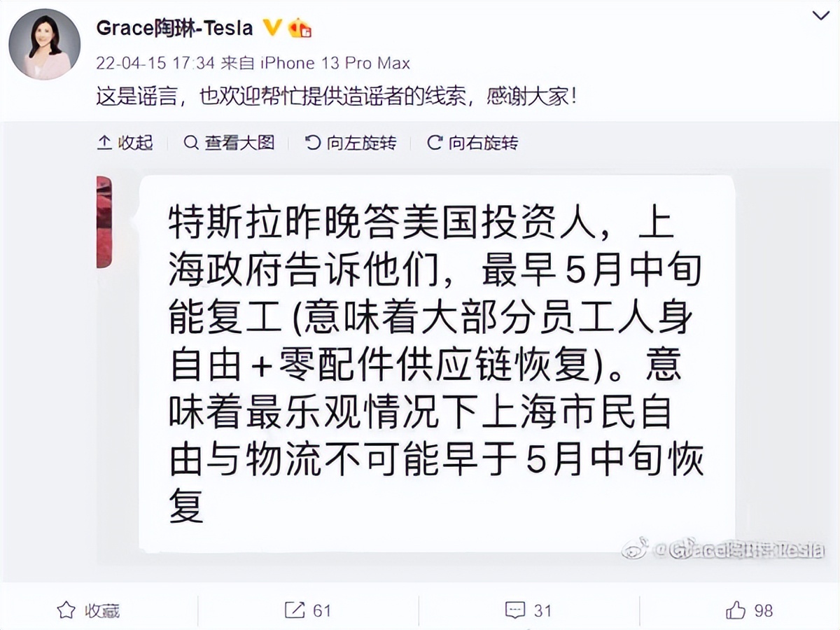Open the Grace陶琳-Tesla username link
This screenshot has height=630, width=840.
(x=174, y=28)
